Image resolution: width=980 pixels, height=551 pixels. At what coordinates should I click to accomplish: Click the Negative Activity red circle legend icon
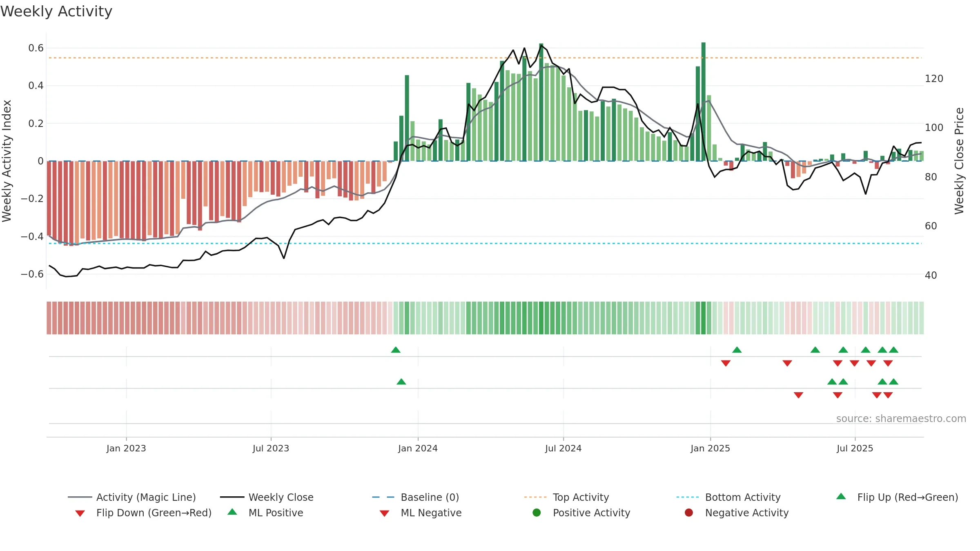pyautogui.click(x=688, y=512)
